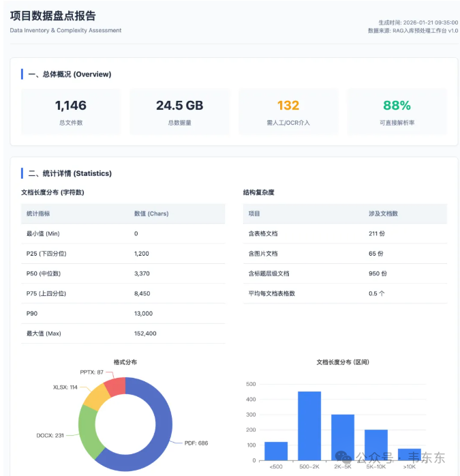Viewport: 460px width, 476px height.
Task: Click the value 950 份
Action: pos(378,274)
